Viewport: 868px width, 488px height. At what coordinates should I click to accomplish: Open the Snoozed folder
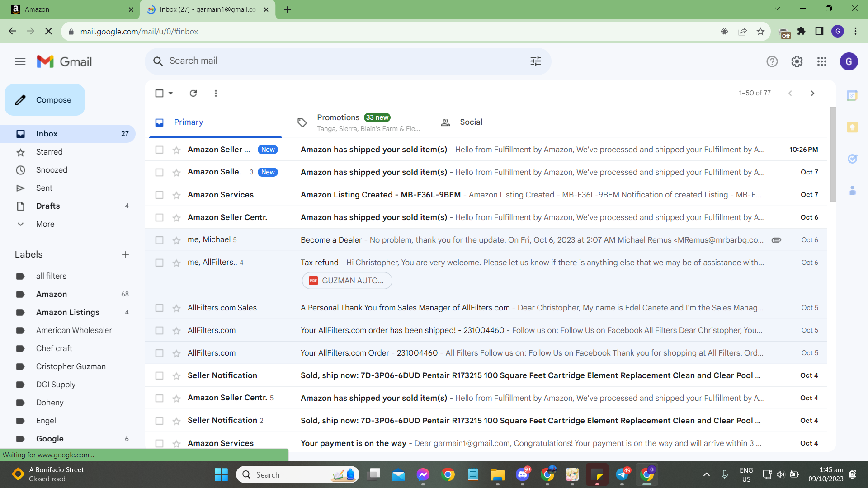[52, 170]
